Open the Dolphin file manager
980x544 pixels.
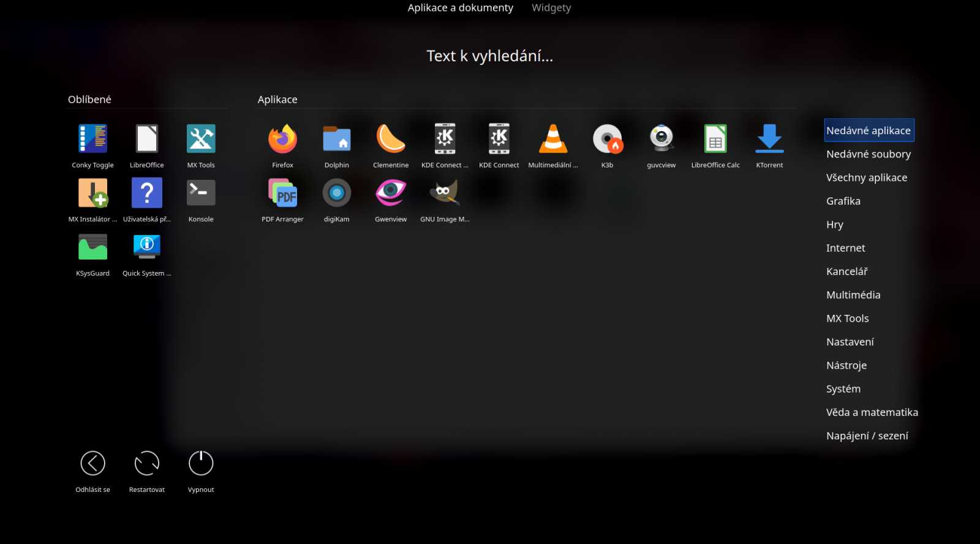click(x=336, y=146)
